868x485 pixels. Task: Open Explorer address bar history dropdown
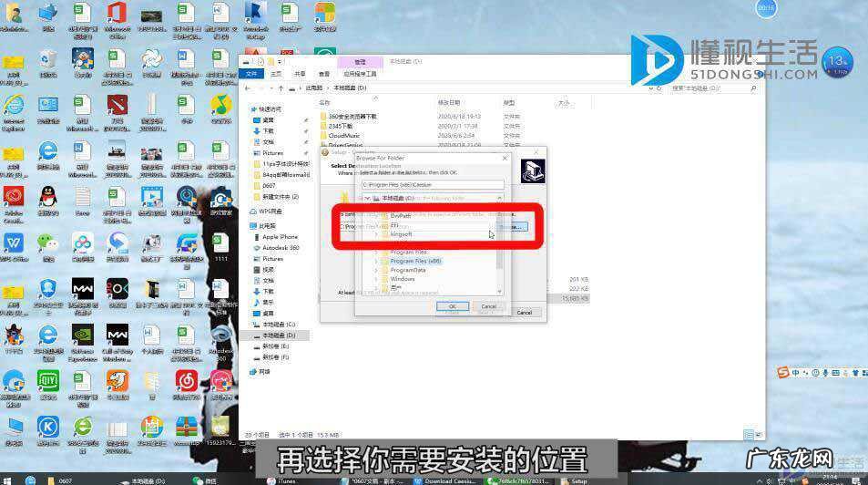[651, 88]
